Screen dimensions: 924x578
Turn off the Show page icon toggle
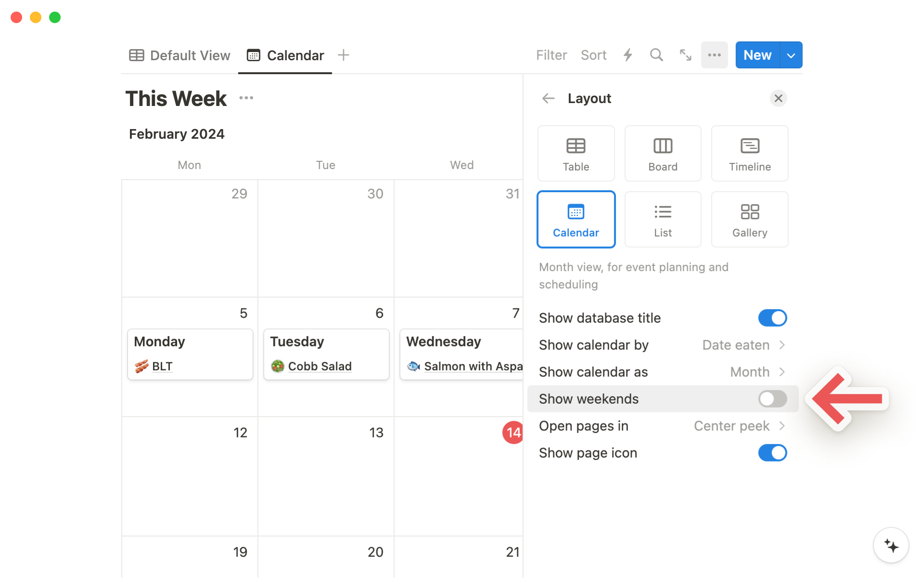point(772,453)
